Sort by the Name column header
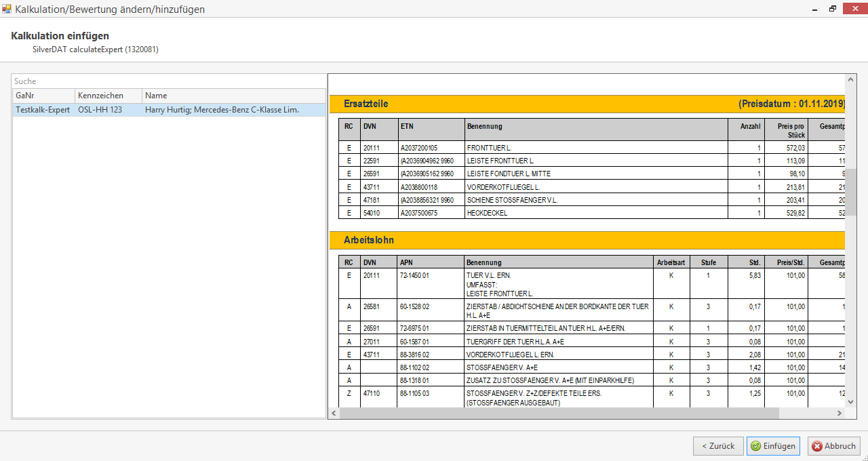 pos(233,96)
